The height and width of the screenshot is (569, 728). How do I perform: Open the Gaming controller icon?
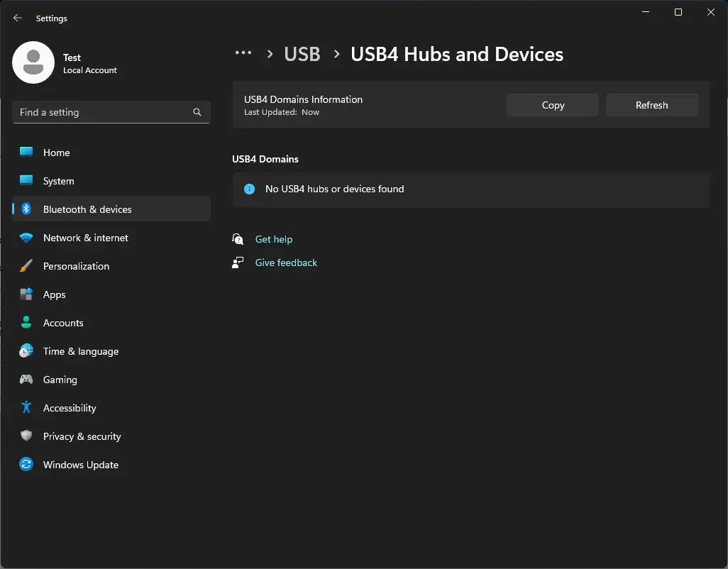pyautogui.click(x=26, y=380)
